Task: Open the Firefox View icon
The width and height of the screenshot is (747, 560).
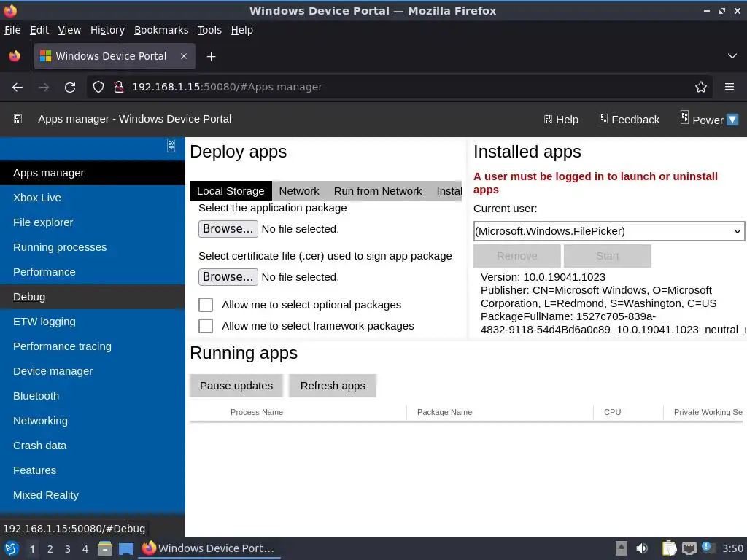Action: (x=15, y=56)
